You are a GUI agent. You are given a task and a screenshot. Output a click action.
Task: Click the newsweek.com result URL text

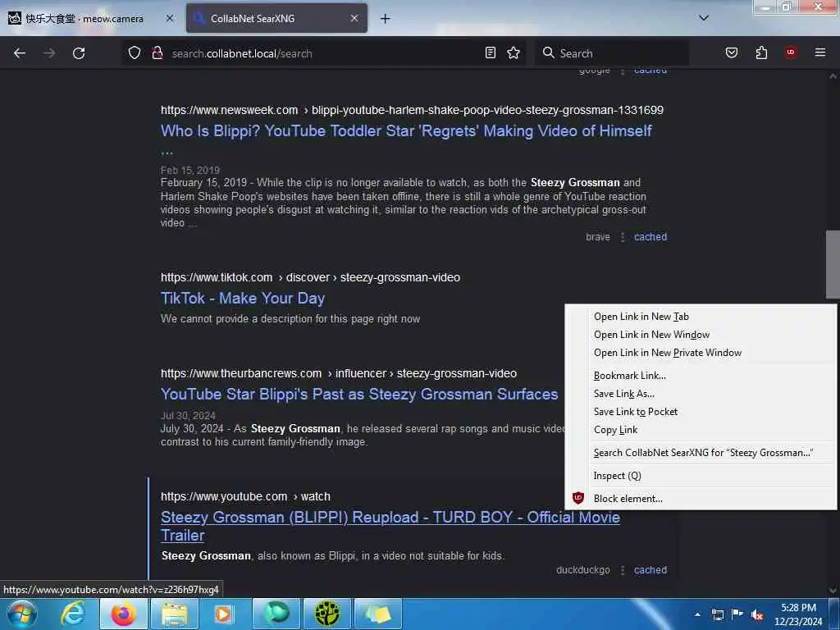412,111
